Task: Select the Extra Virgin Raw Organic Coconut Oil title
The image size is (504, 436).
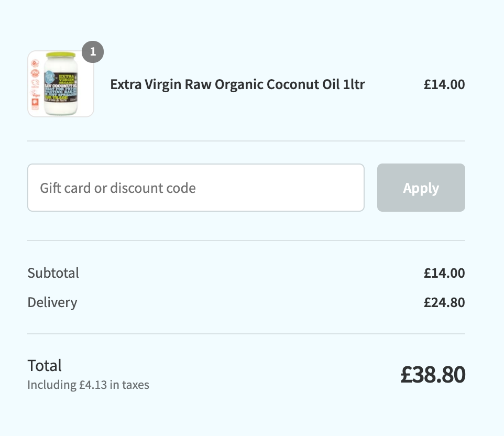Action: coord(237,84)
